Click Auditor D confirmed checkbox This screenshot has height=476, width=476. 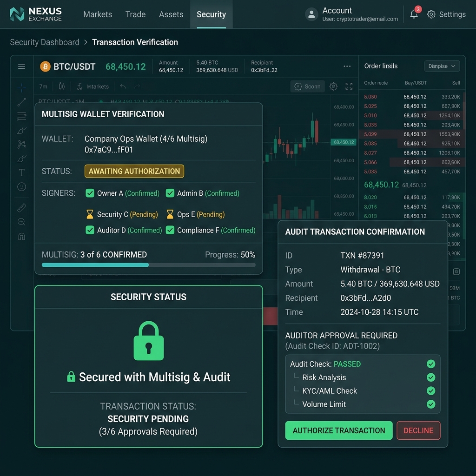point(90,230)
